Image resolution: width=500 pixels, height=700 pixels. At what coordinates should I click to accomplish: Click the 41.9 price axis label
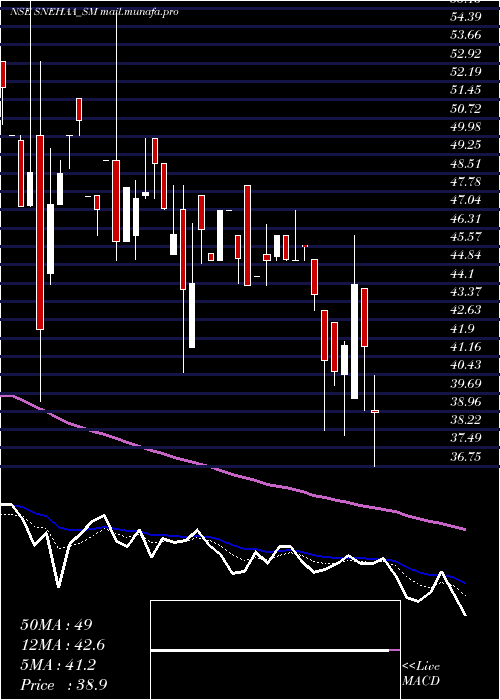click(461, 328)
